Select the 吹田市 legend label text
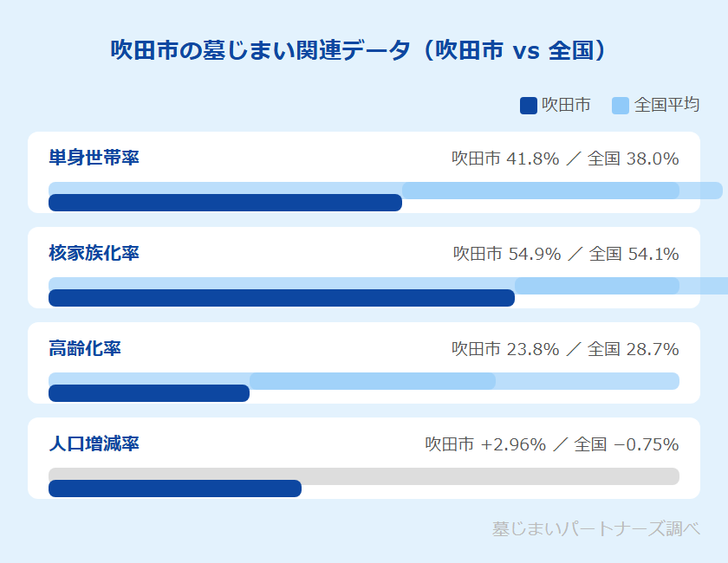This screenshot has height=563, width=728. point(566,105)
